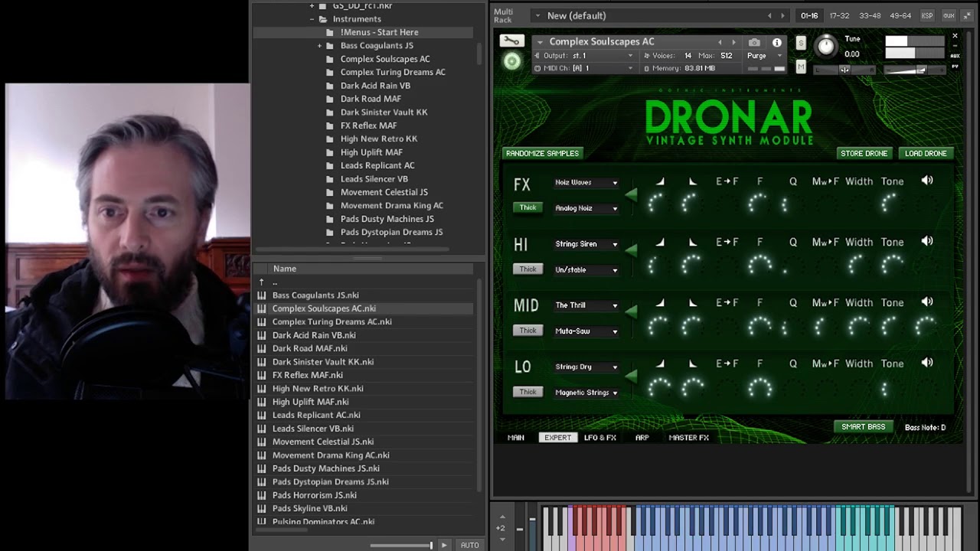980x551 pixels.
Task: Play the browser preview with play button
Action: point(444,545)
